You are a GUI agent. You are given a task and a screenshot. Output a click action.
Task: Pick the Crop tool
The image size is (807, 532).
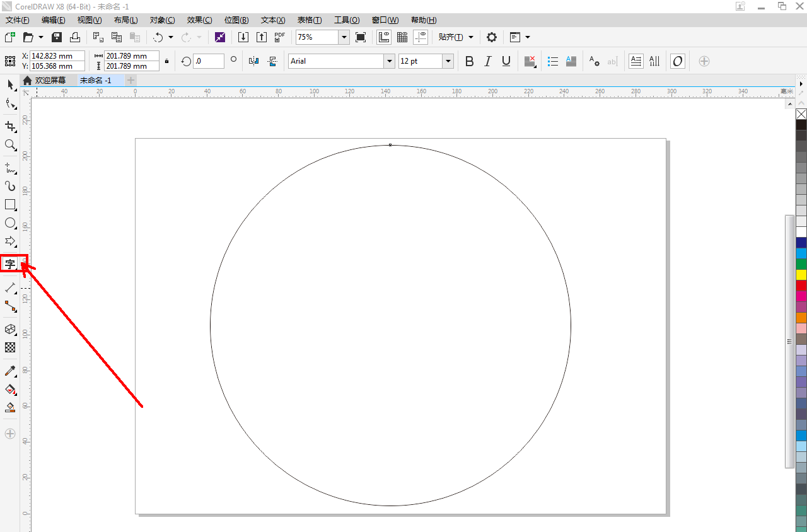(x=10, y=127)
